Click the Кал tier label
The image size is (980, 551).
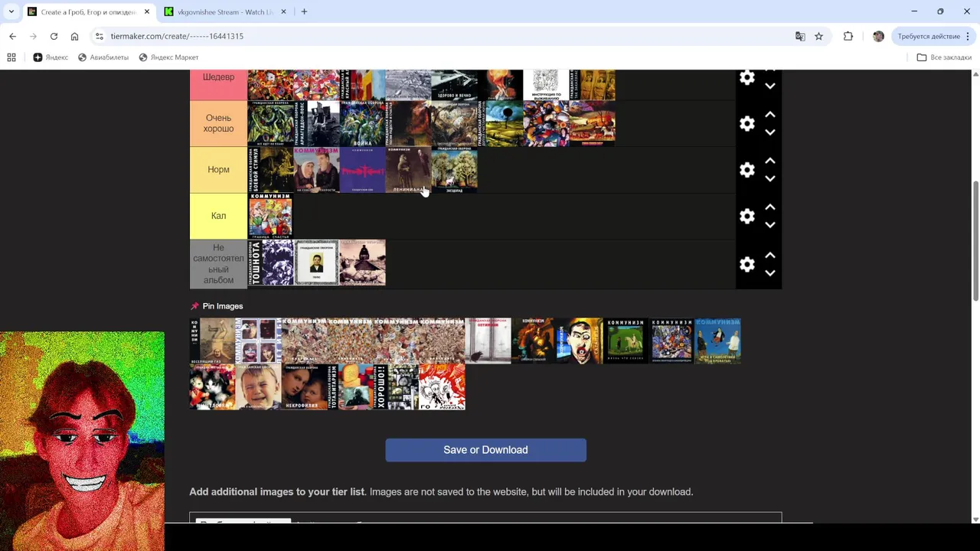[x=218, y=216]
